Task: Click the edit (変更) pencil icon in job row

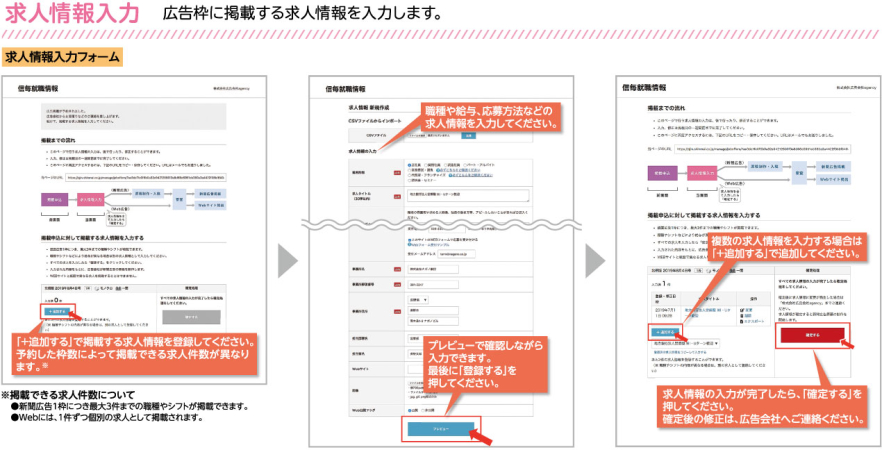Action: [x=743, y=310]
